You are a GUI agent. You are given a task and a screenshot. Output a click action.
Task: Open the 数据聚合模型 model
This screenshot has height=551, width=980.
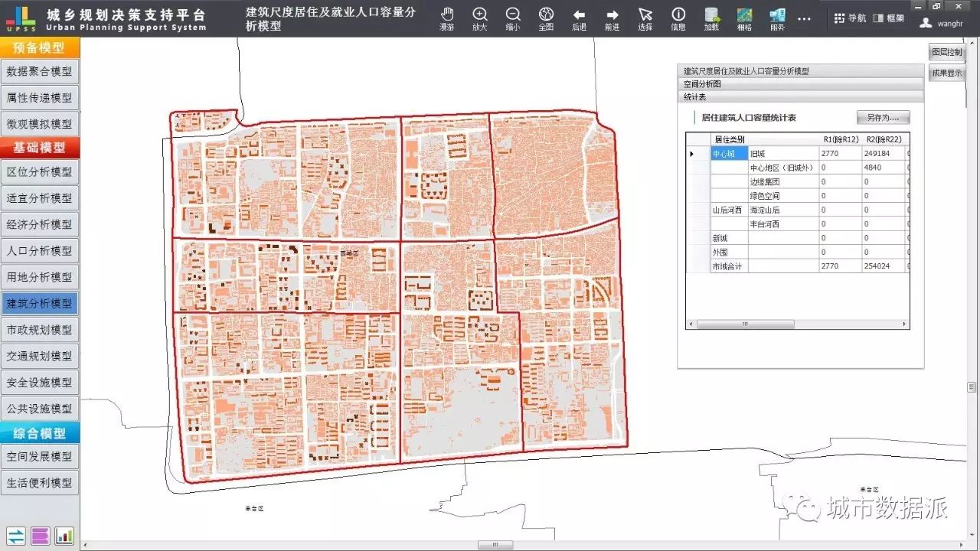coord(40,71)
